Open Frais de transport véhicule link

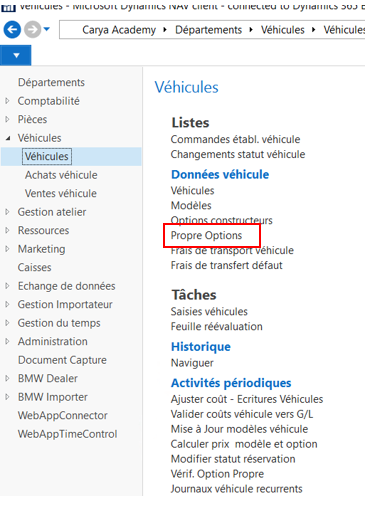point(232,250)
